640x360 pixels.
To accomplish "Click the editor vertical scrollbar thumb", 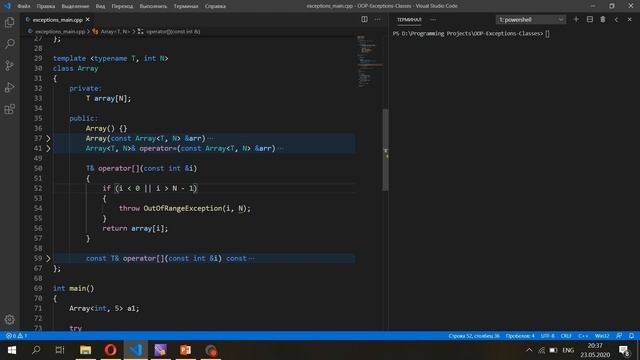I will [x=385, y=149].
